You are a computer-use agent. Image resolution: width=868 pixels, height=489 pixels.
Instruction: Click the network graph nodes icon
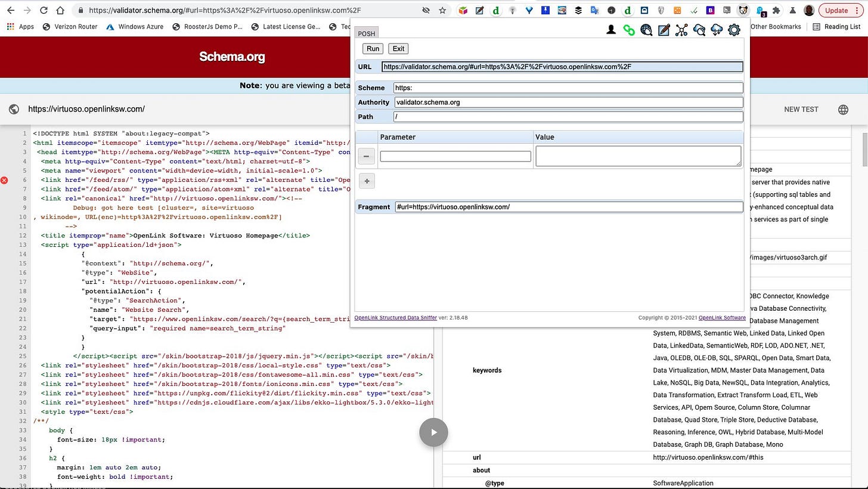pyautogui.click(x=681, y=30)
